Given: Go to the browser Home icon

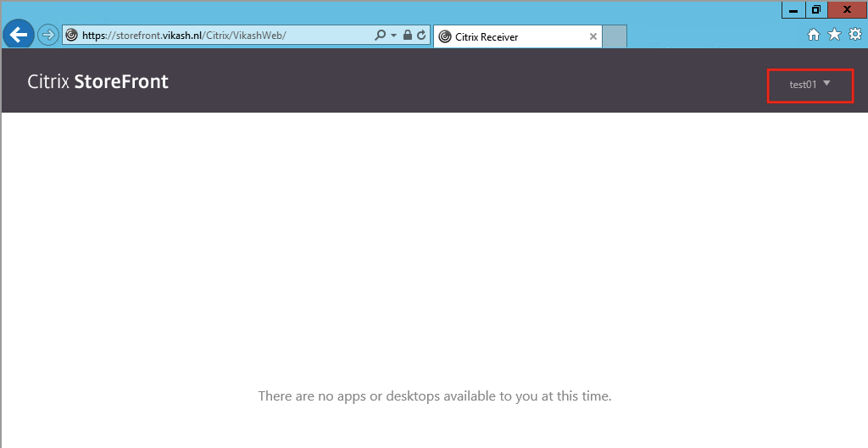Looking at the screenshot, I should pos(813,35).
